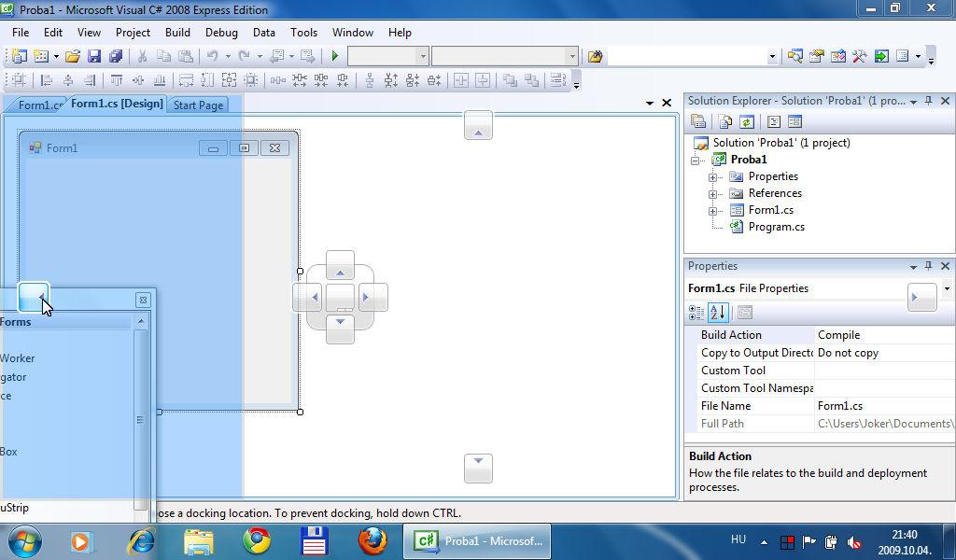Click the View Code icon in Solution Explorer
This screenshot has height=560, width=956.
774,122
